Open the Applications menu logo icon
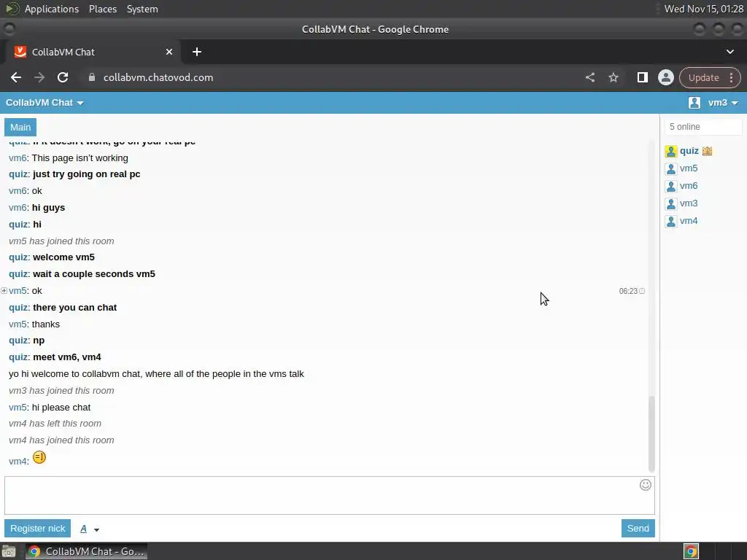The width and height of the screenshot is (747, 560). tap(12, 9)
